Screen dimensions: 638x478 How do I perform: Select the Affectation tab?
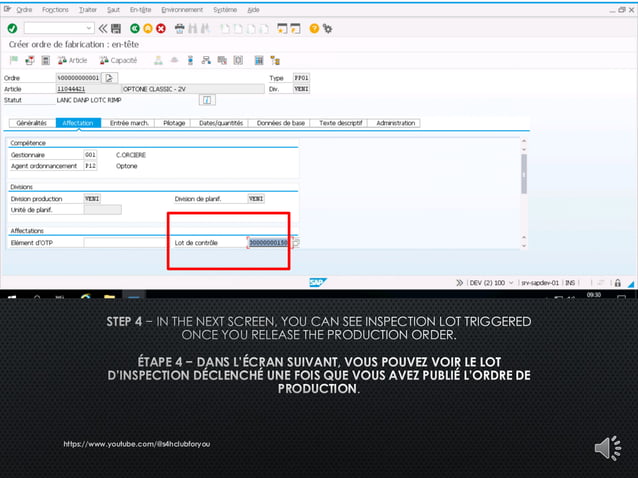tap(78, 123)
